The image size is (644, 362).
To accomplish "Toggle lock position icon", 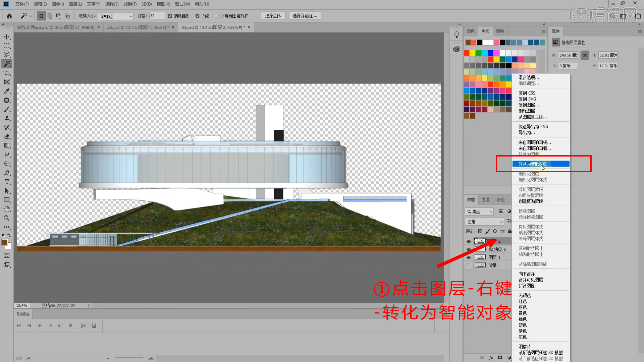I will (x=495, y=231).
